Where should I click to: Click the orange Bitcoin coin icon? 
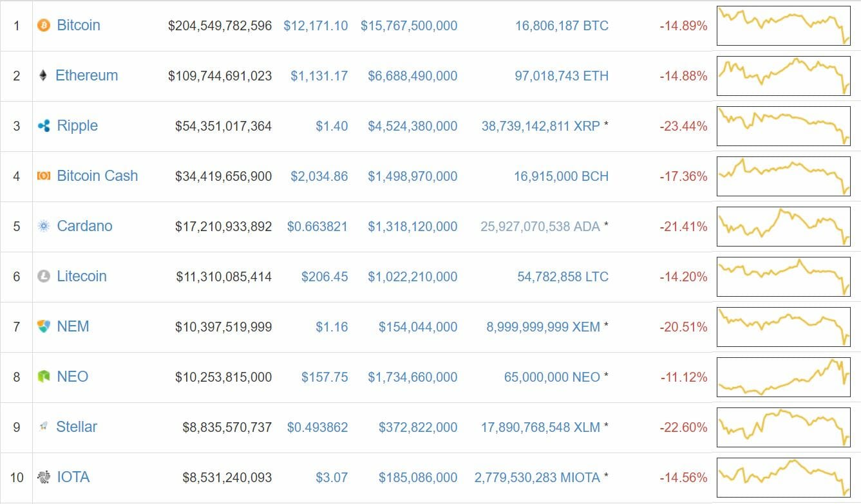coord(44,26)
